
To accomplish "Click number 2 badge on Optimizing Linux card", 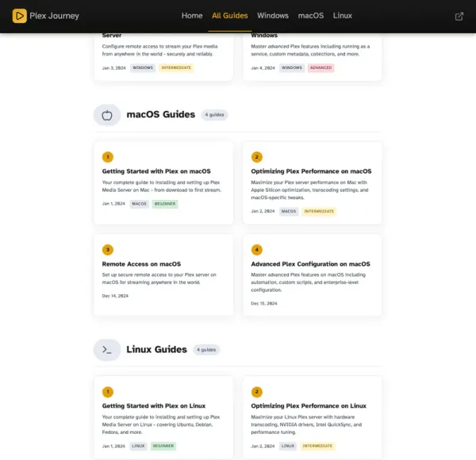I will pos(257,392).
